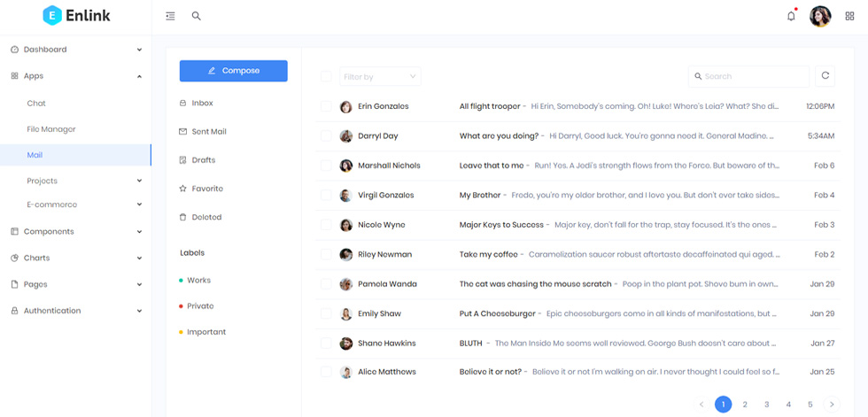Check the Emily Shaw mail checkbox
Image resolution: width=868 pixels, height=417 pixels.
326,313
